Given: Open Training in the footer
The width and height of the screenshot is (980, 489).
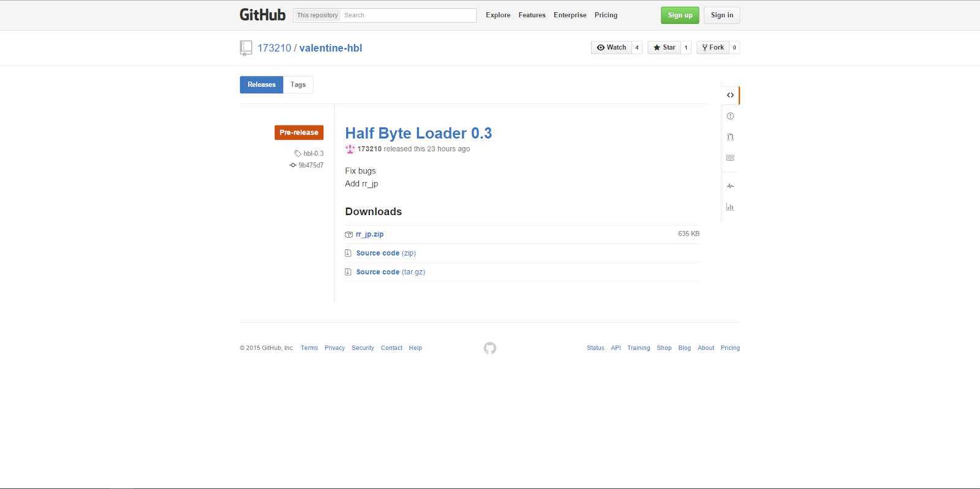Looking at the screenshot, I should point(639,348).
